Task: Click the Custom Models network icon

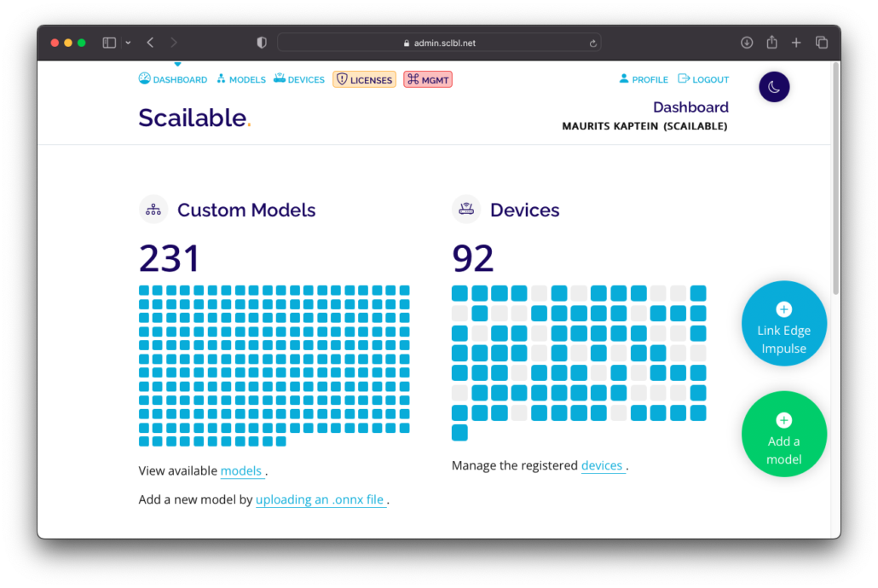Action: pos(153,210)
